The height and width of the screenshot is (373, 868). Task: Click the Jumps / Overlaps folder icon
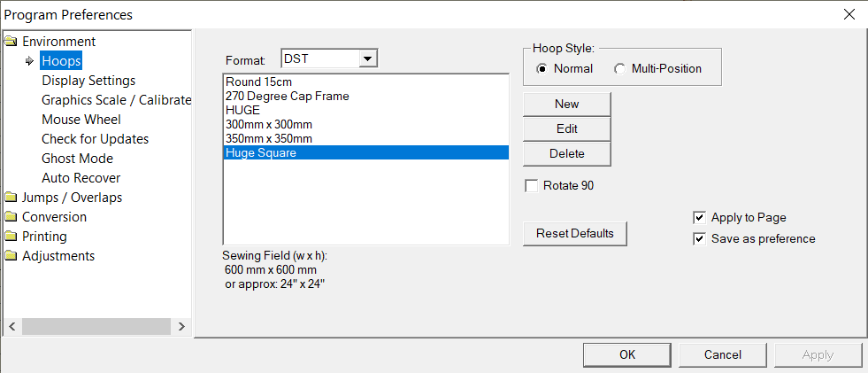click(12, 198)
